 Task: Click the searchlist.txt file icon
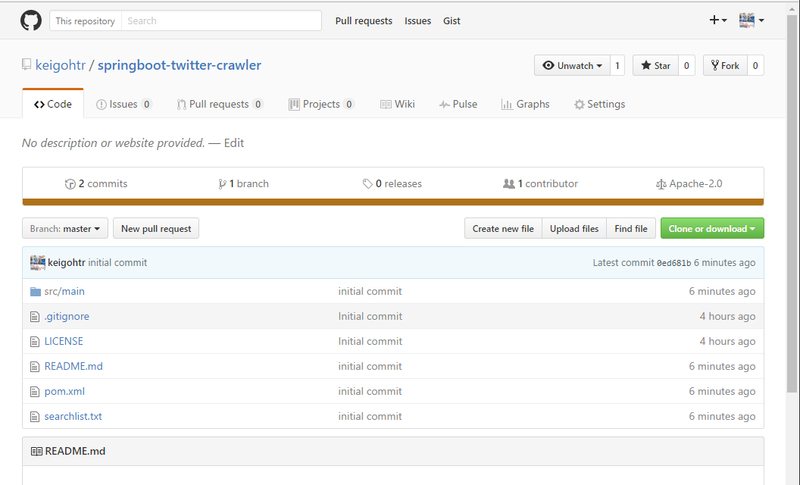tap(35, 417)
